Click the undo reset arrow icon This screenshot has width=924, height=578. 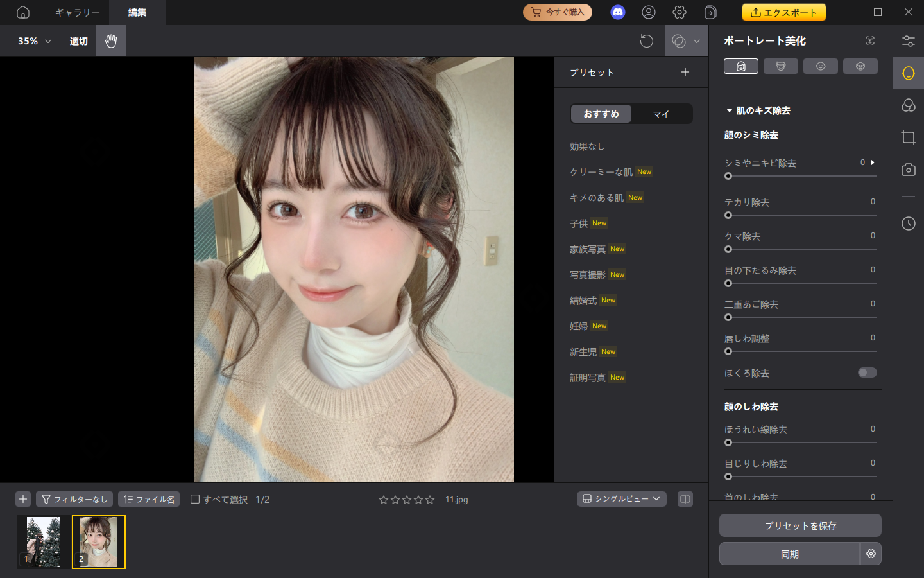pyautogui.click(x=646, y=41)
